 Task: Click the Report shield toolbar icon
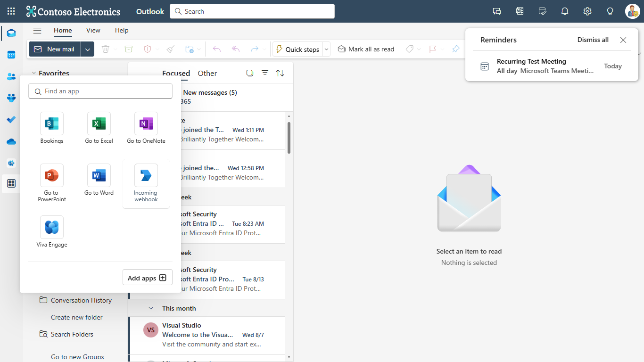(x=148, y=49)
